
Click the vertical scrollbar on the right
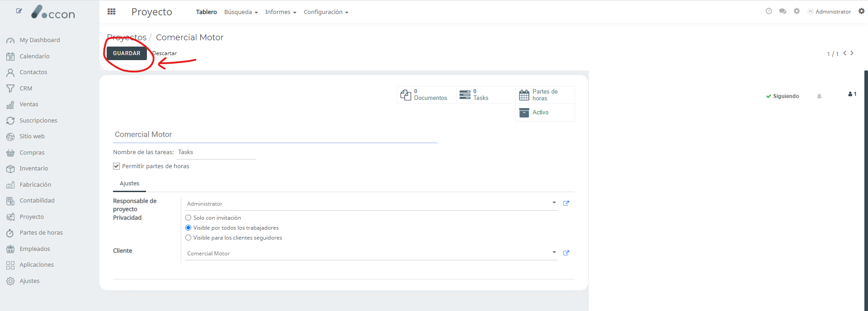866,190
